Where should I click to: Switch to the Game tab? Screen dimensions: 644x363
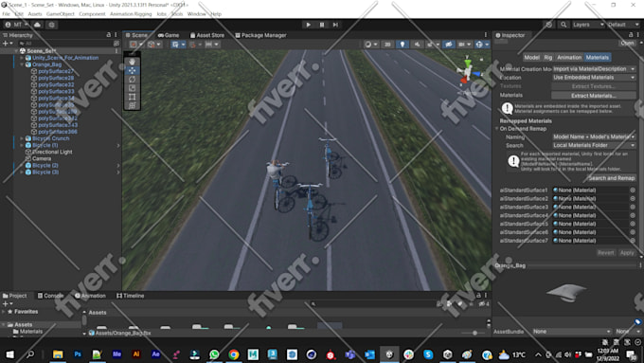pyautogui.click(x=169, y=35)
